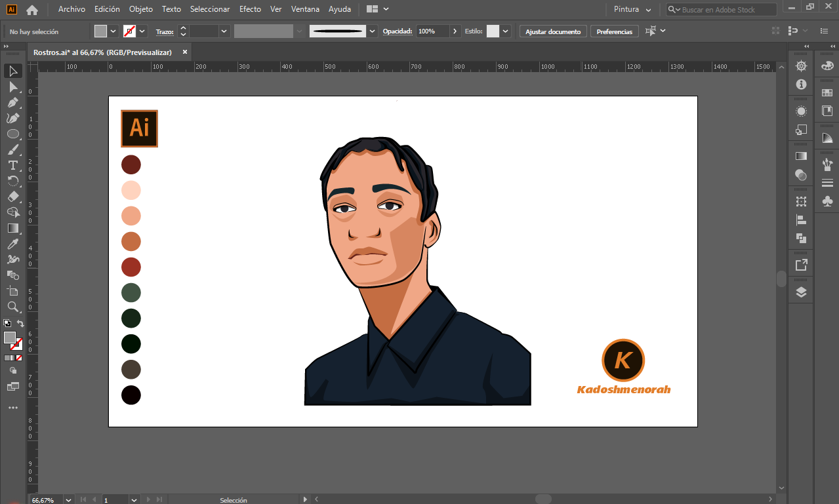Screen dimensions: 839x504
Task: Open the Layers panel icon
Action: [801, 292]
